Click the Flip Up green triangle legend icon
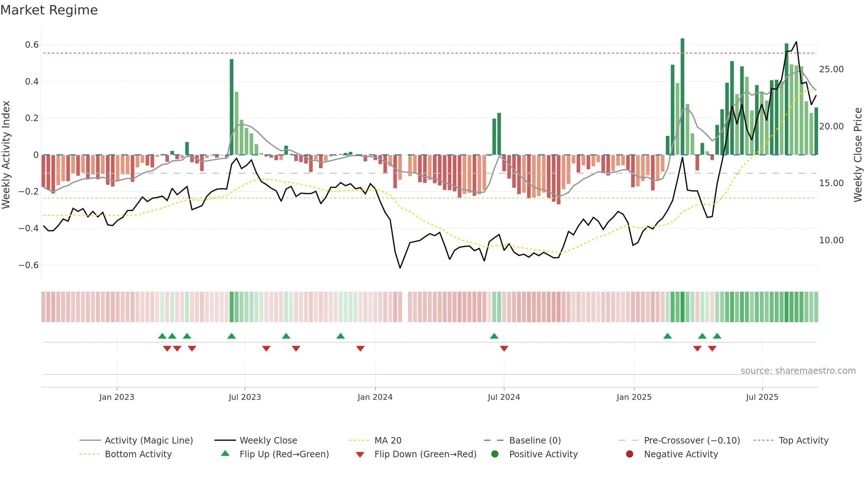The width and height of the screenshot is (868, 488). click(225, 453)
